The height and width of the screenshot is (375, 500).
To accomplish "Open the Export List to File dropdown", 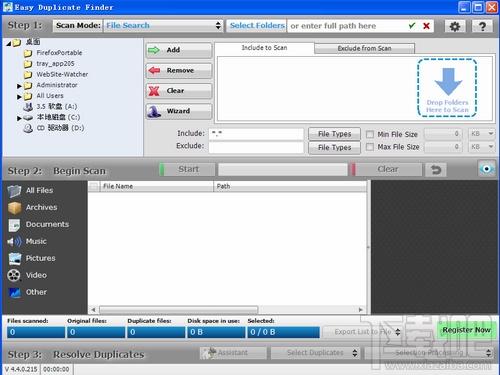I will click(362, 332).
